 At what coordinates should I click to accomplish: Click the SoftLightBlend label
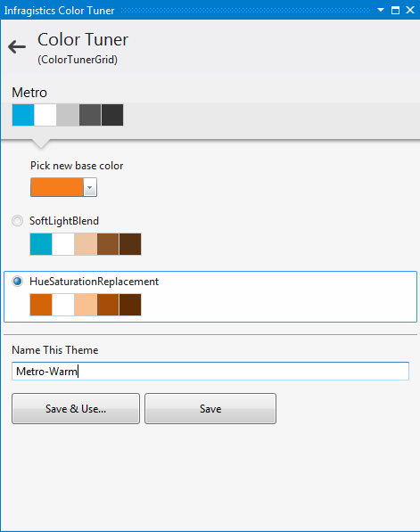click(64, 221)
